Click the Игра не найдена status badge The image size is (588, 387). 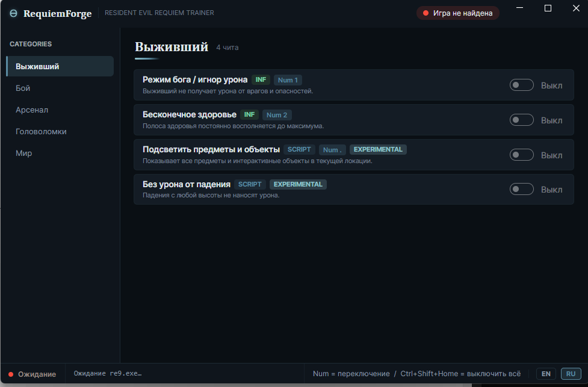pos(458,13)
